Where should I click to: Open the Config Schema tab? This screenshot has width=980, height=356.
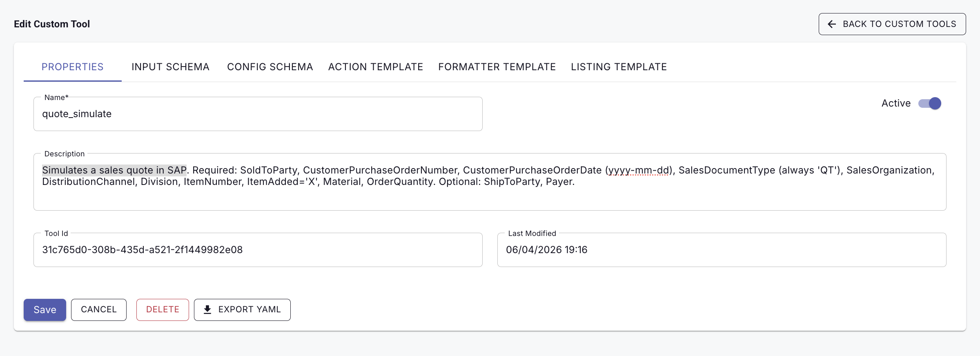[x=270, y=67]
